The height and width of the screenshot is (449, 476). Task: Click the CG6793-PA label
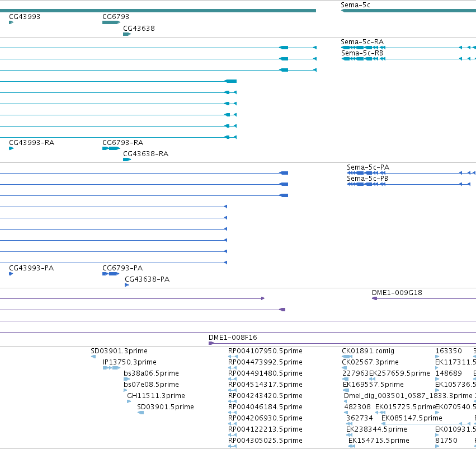(x=122, y=268)
